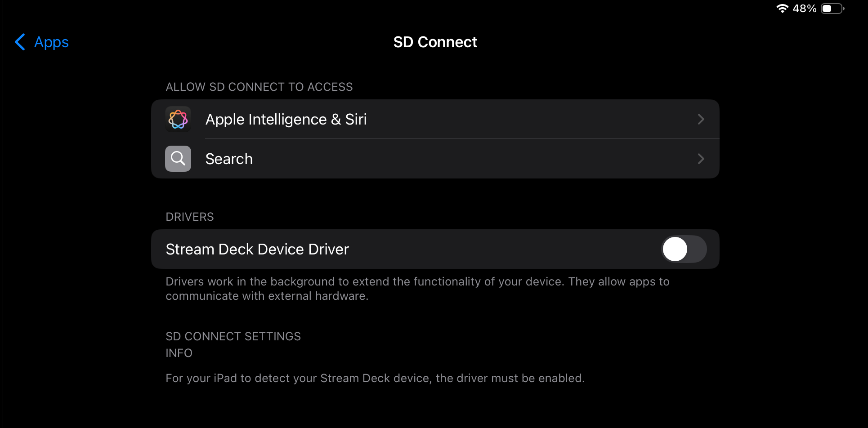This screenshot has width=868, height=428.
Task: Tap the DRIVERS section header
Action: point(190,217)
